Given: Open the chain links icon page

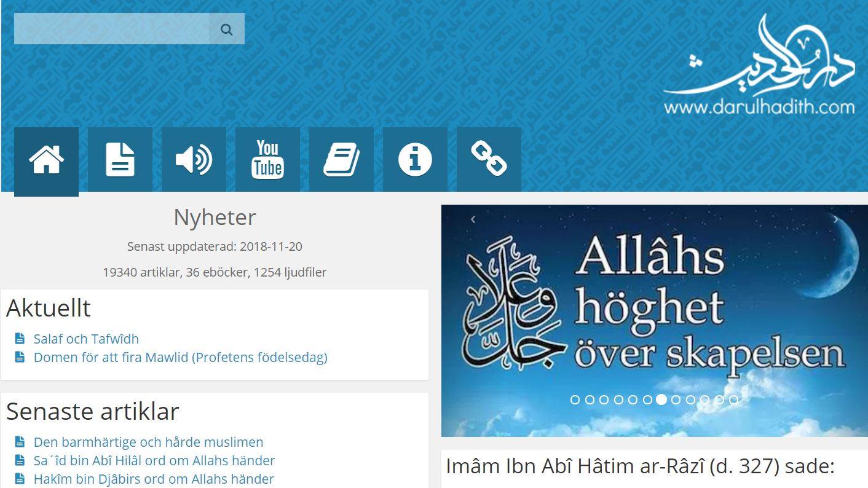Looking at the screenshot, I should coord(489,160).
